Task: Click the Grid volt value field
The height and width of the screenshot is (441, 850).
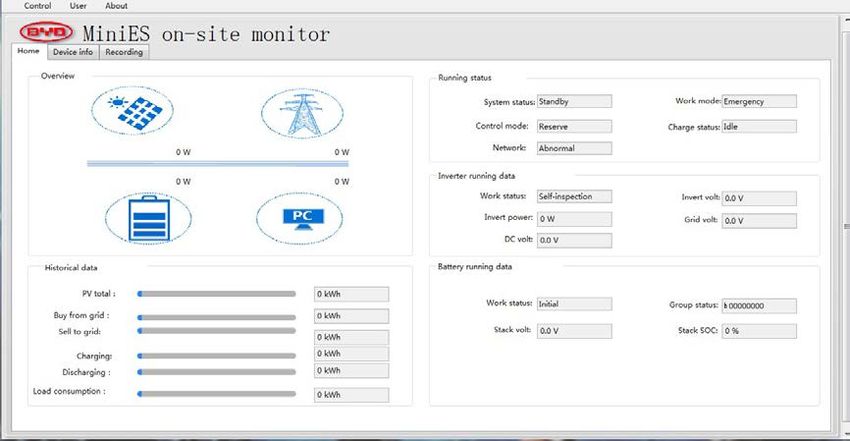Action: pyautogui.click(x=759, y=221)
